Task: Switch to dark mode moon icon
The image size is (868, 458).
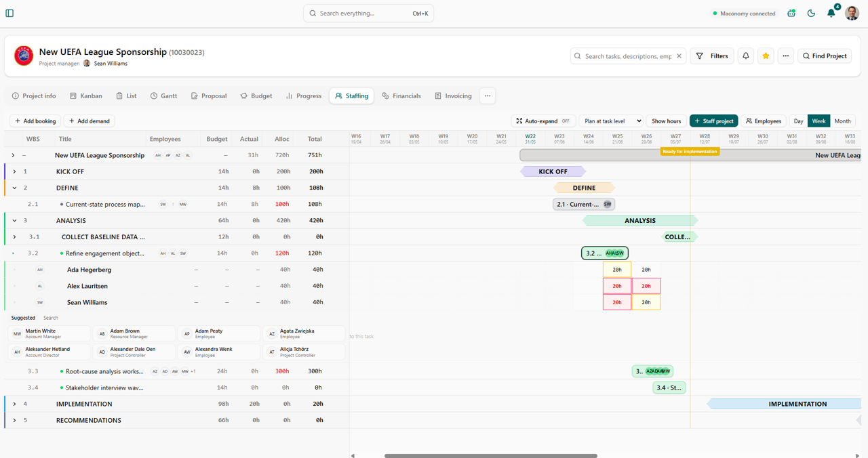Action: (811, 13)
